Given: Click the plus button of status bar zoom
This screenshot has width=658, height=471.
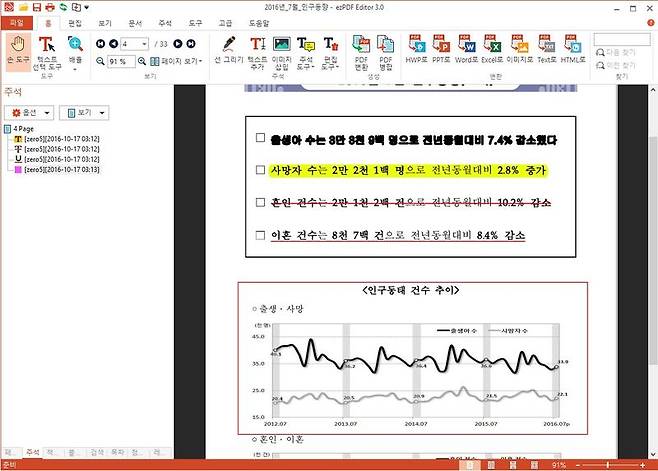Looking at the screenshot, I should [x=642, y=465].
